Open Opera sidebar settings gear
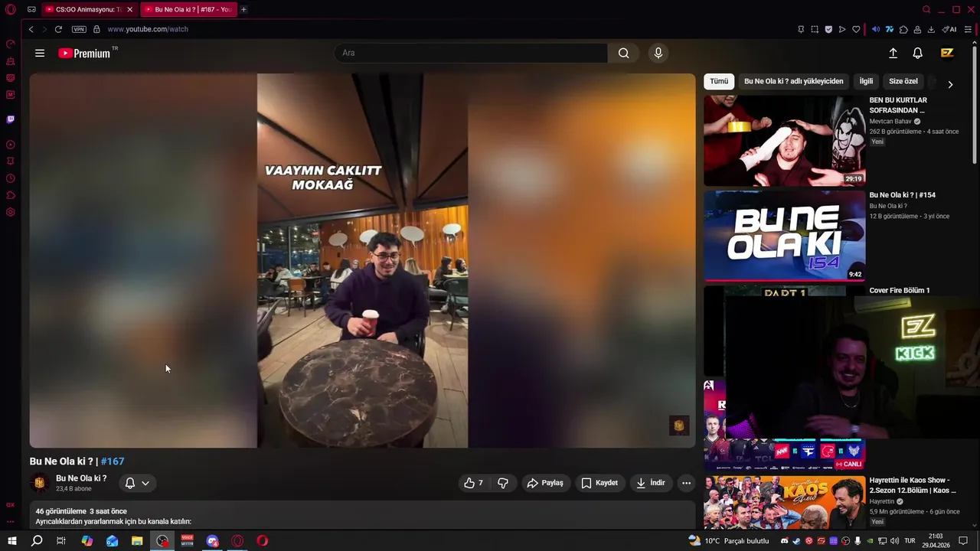980x551 pixels. pyautogui.click(x=11, y=212)
